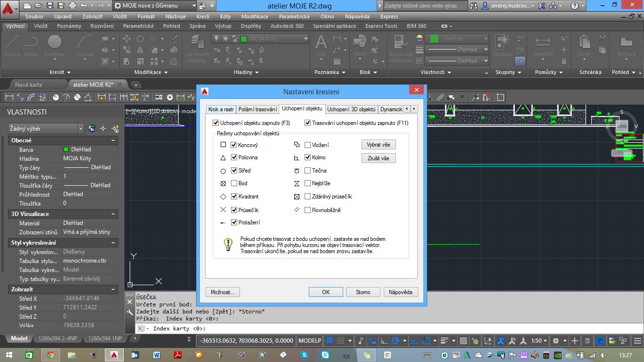Open the Kóty menu
Viewport: 644px width, 362px height.
pos(226,16)
